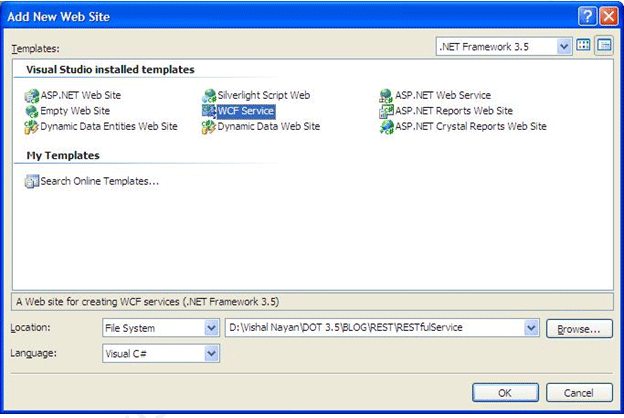Viewport: 624px width, 418px height.
Task: Click the Dynamic Data Web Site label
Action: [269, 126]
